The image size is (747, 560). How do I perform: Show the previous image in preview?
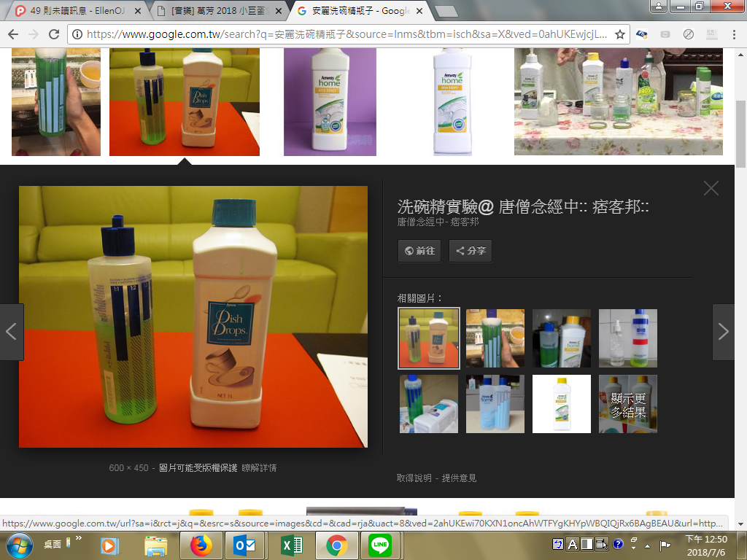12,332
